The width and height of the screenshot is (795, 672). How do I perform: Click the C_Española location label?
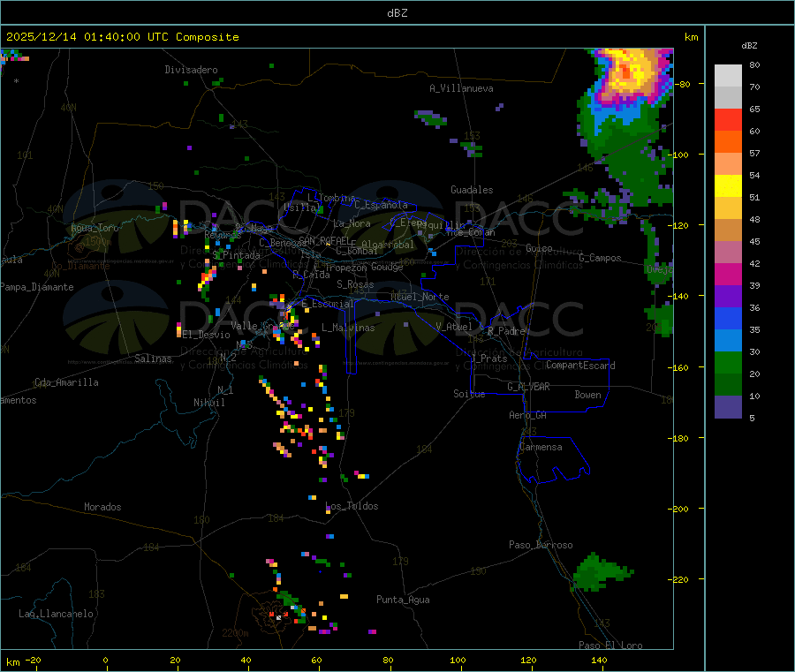(x=382, y=205)
